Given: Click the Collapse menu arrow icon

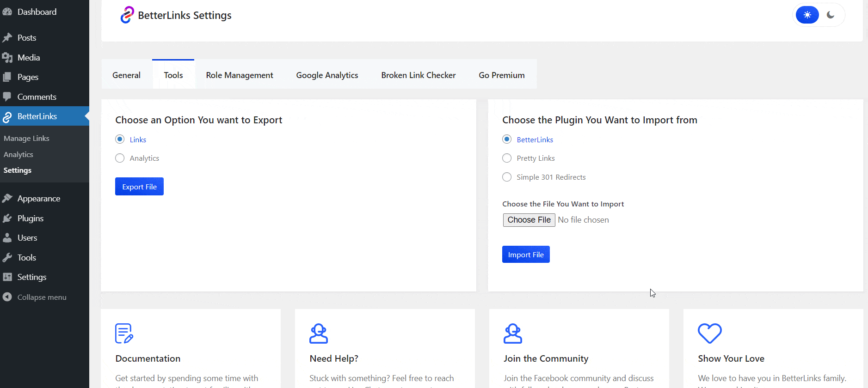Looking at the screenshot, I should click(x=7, y=297).
